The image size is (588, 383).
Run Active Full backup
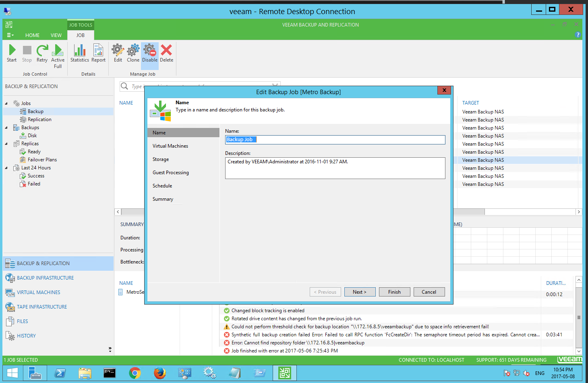point(58,56)
